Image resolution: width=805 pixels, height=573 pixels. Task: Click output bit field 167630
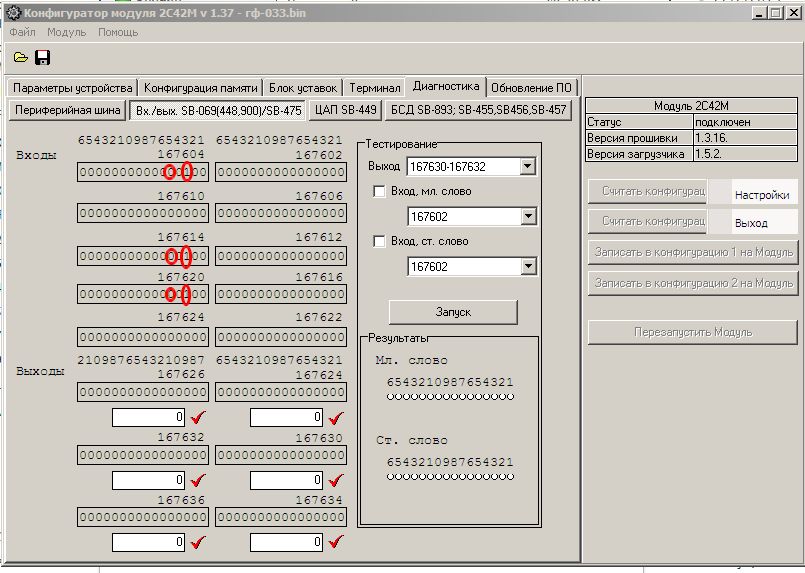(x=281, y=455)
